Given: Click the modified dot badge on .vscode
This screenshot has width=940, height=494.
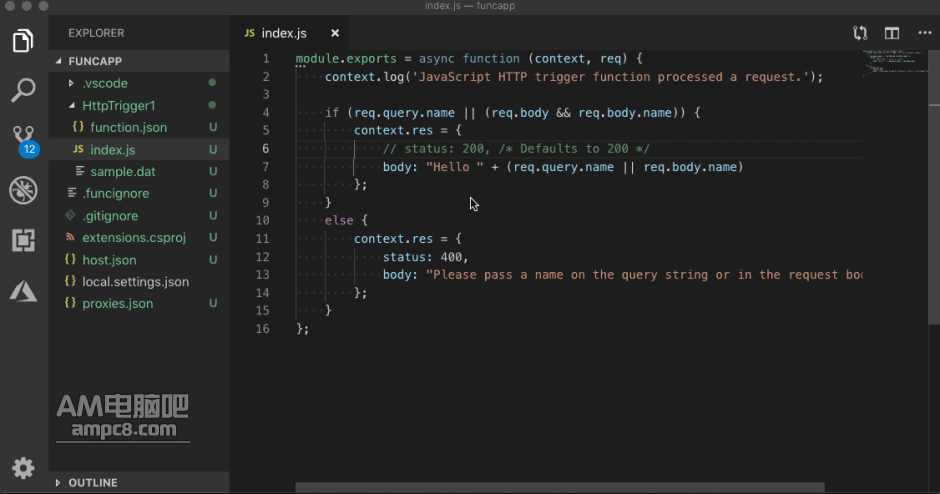Looking at the screenshot, I should (x=212, y=83).
